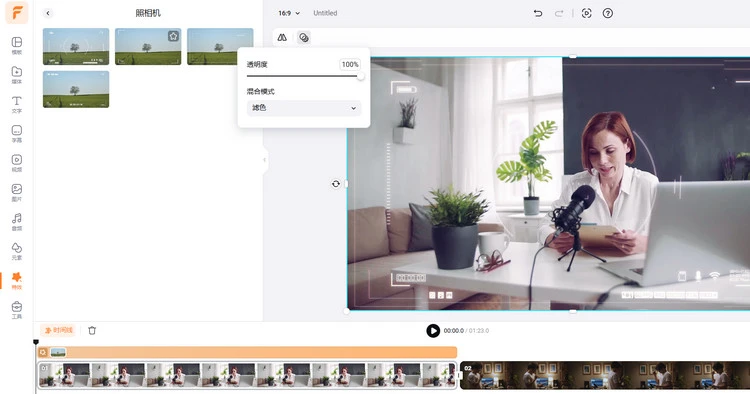Click the 照相机 panel title

(148, 13)
